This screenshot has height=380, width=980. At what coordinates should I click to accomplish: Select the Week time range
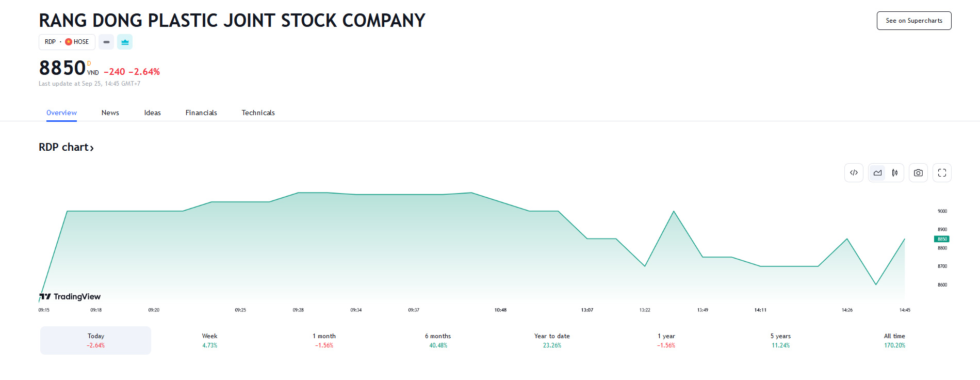tap(209, 340)
